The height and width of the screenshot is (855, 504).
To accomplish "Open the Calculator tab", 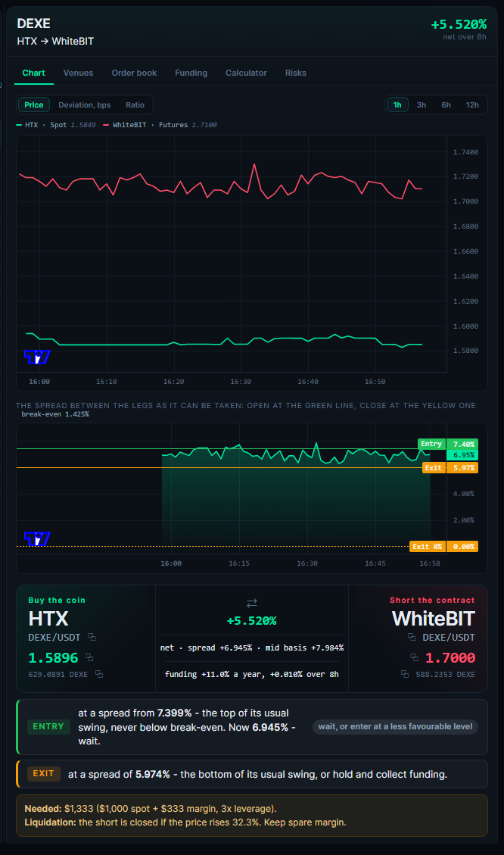I will 246,73.
